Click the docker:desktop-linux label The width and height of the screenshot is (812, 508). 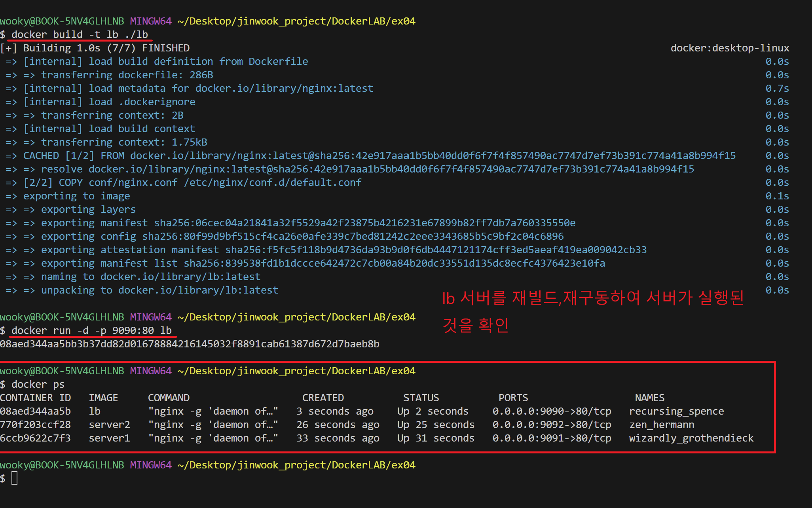click(x=729, y=48)
